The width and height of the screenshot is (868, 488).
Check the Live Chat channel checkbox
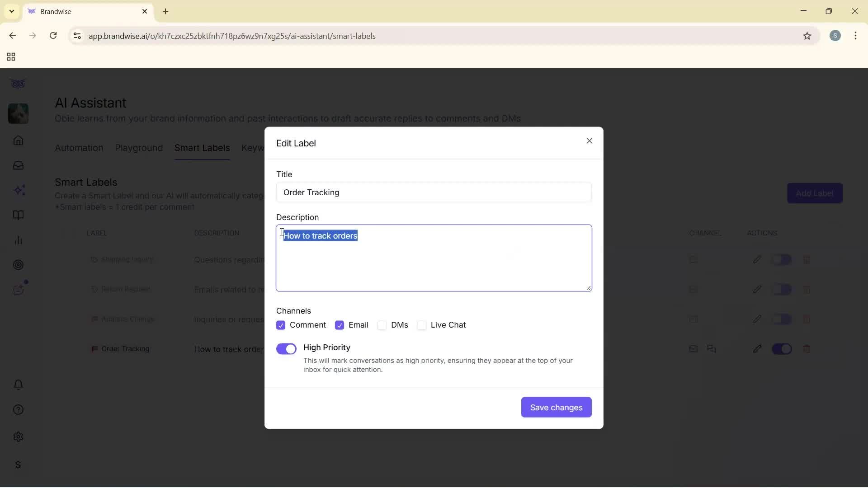tap(422, 325)
